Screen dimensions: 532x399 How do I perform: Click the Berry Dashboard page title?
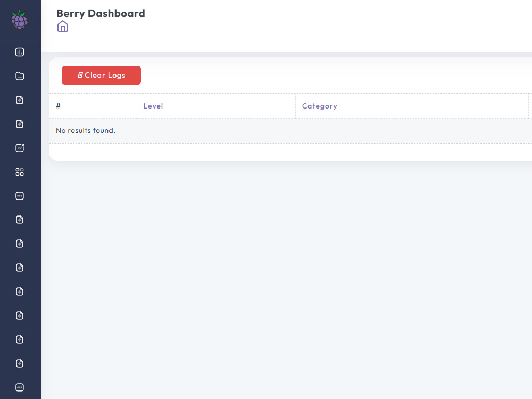coord(101,14)
